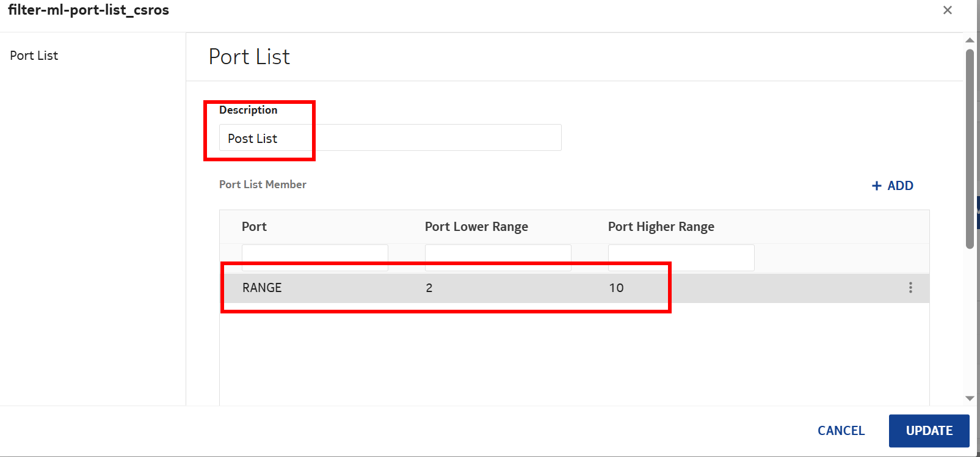Sort by Port Lower Range column header

(x=476, y=227)
